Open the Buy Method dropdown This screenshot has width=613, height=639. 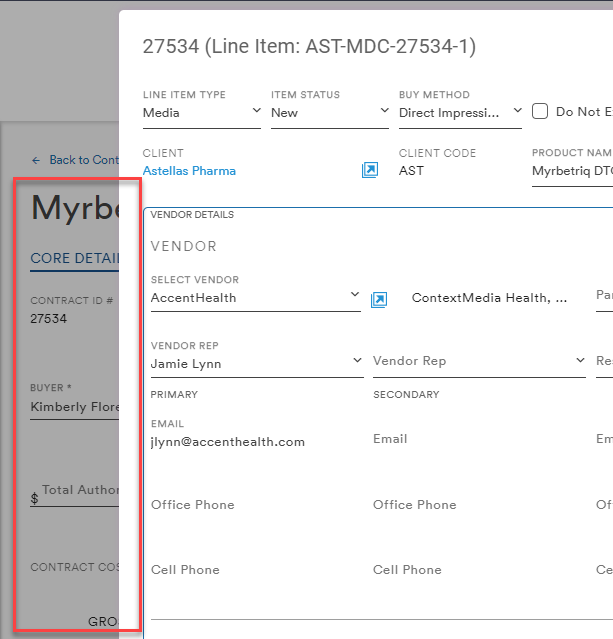coord(460,112)
